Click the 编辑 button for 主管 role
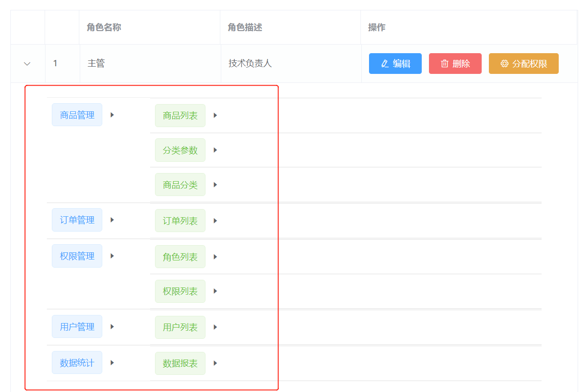 pyautogui.click(x=395, y=64)
